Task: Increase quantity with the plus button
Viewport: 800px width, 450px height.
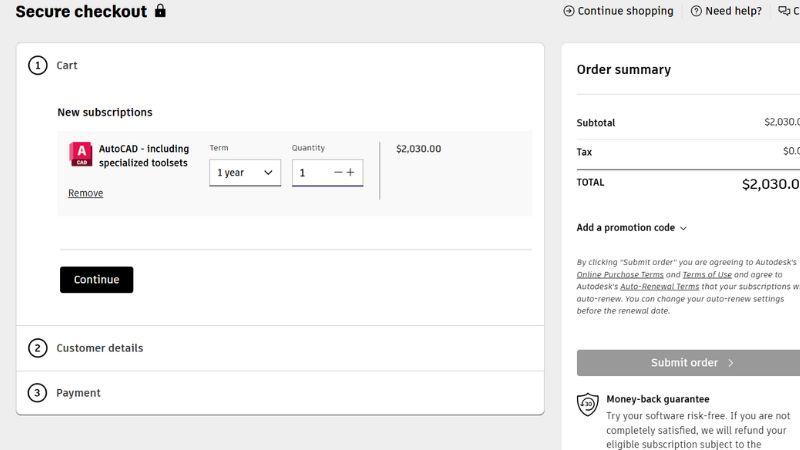Action: click(x=351, y=172)
